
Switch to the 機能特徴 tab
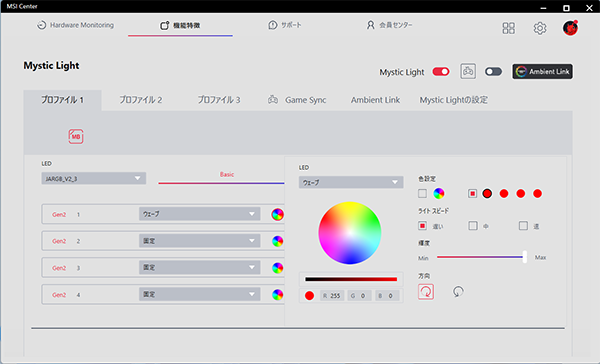pyautogui.click(x=180, y=25)
